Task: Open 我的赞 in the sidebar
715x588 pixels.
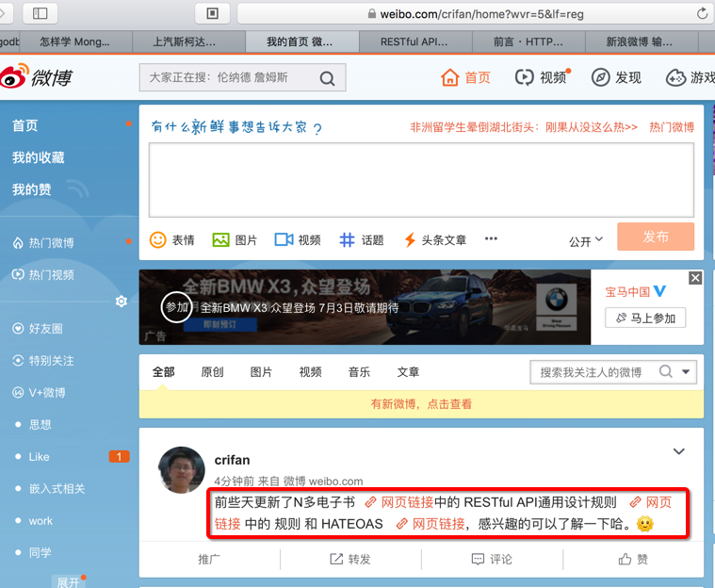Action: pos(31,189)
